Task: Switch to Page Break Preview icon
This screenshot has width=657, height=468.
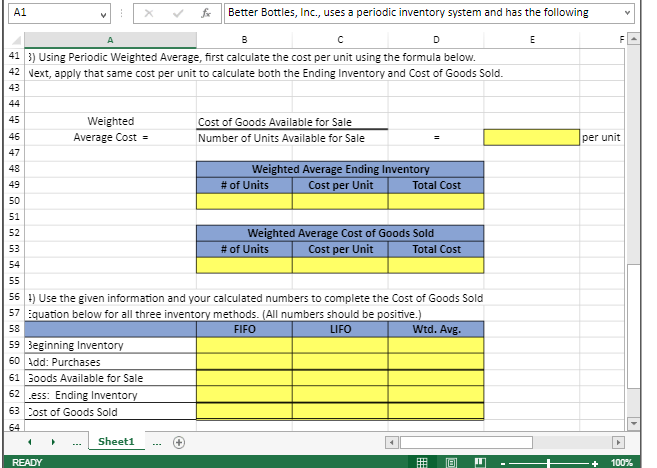Action: point(480,463)
